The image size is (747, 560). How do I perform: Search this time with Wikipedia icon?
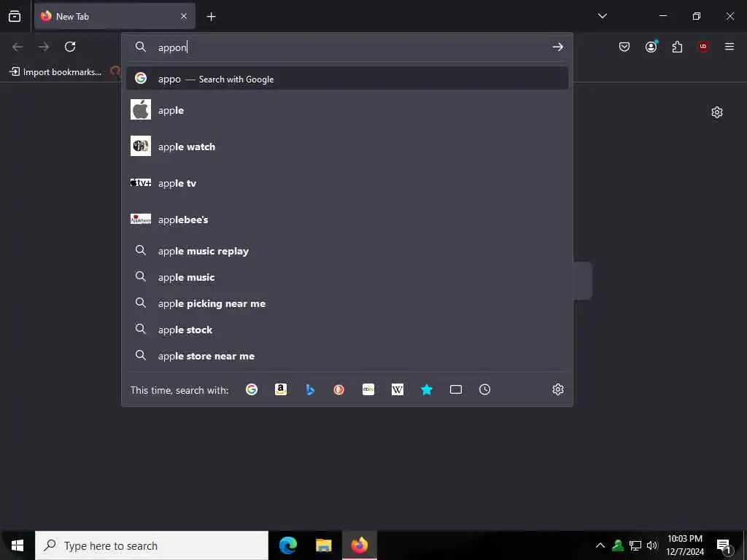click(x=398, y=389)
